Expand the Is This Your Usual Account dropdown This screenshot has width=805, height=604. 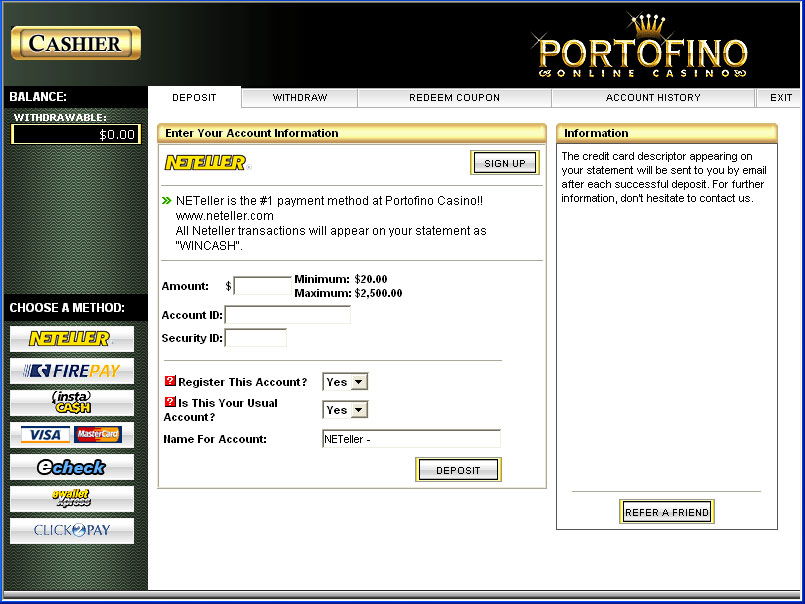pyautogui.click(x=345, y=410)
